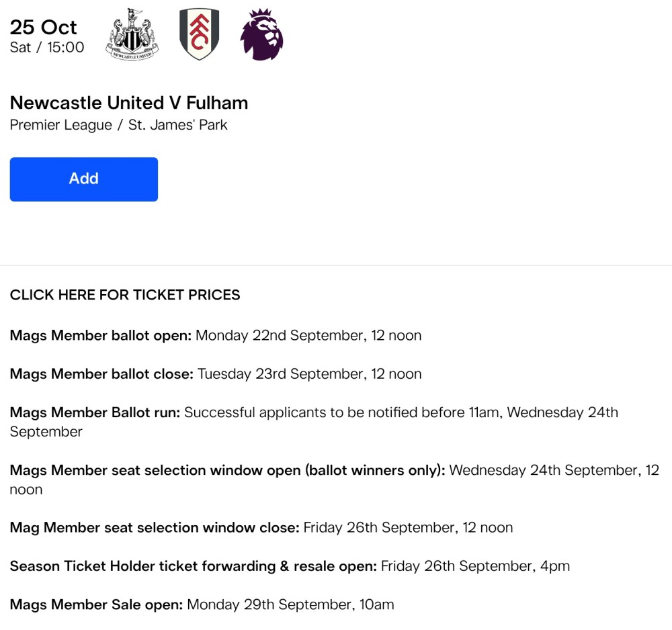Viewport: 672px width, 630px height.
Task: Open the CLICK HERE FOR TICKET PRICES link
Action: coord(125,295)
